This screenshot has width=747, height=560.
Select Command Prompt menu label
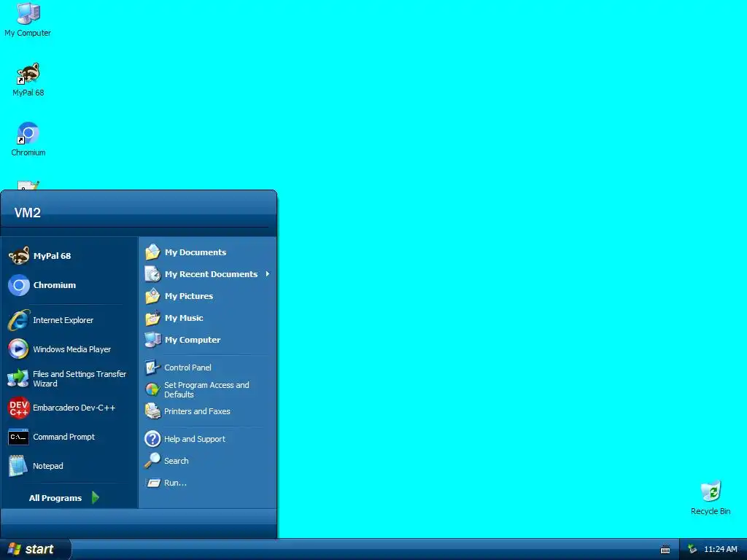coord(64,437)
